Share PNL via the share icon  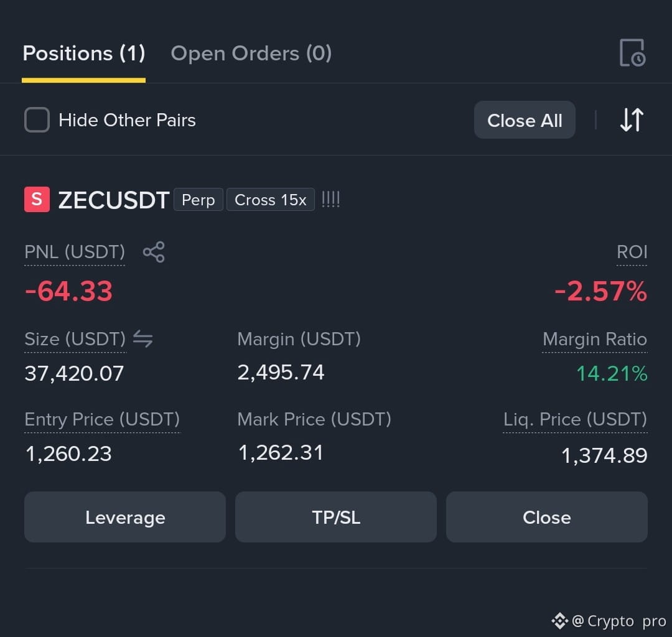[154, 252]
